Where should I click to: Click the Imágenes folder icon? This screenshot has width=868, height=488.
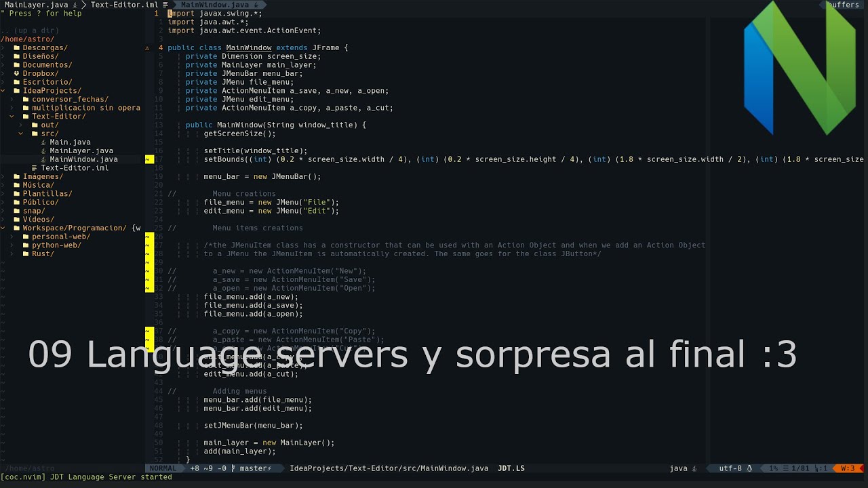[x=17, y=176]
